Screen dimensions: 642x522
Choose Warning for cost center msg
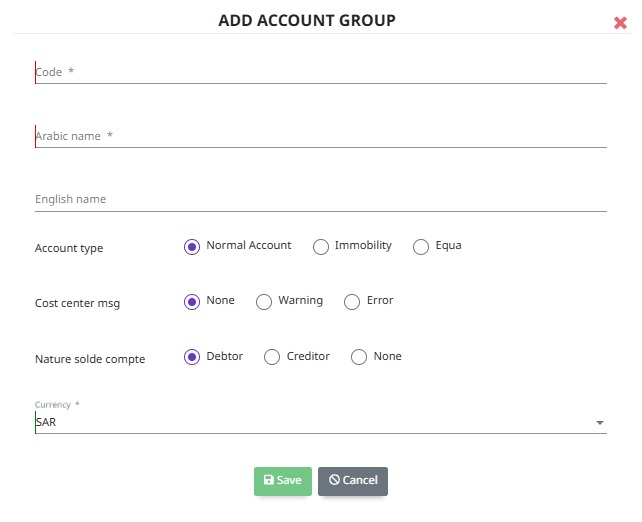click(x=264, y=302)
